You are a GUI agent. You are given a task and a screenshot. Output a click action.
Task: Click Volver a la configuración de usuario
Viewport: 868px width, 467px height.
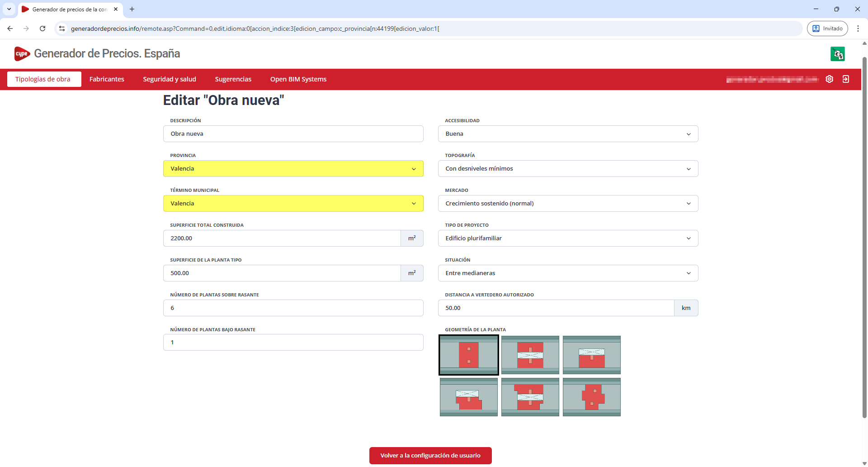point(430,456)
